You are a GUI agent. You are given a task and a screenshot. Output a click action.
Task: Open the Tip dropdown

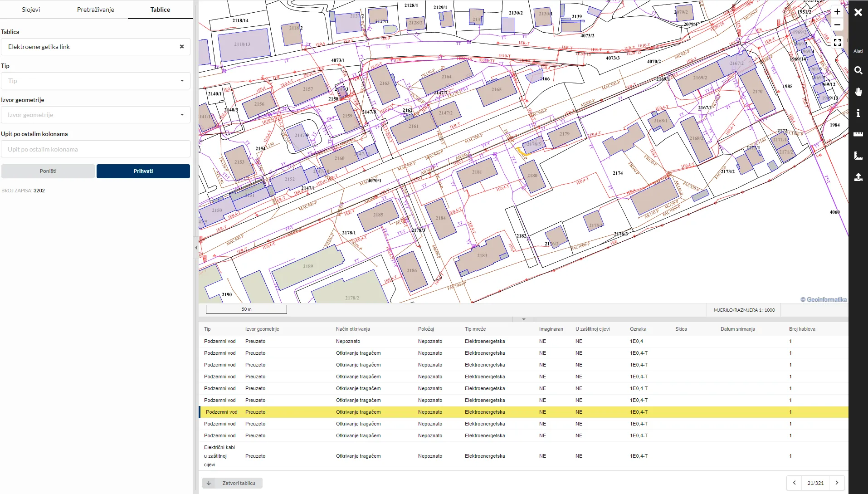click(96, 81)
